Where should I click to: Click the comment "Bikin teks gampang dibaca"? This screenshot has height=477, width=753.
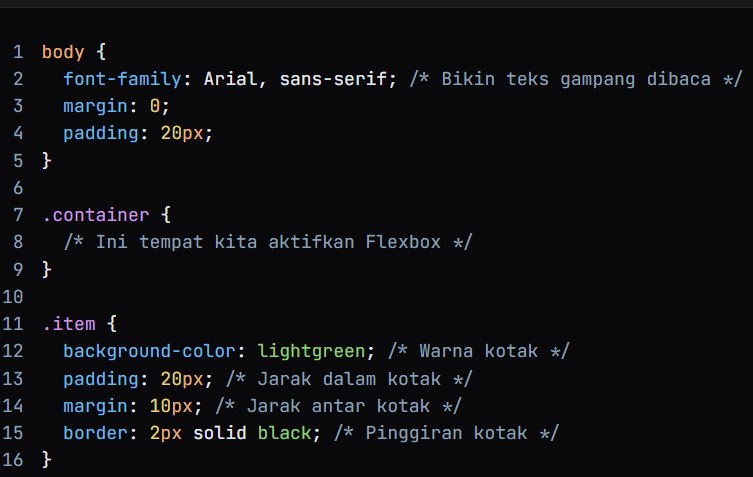coord(575,79)
